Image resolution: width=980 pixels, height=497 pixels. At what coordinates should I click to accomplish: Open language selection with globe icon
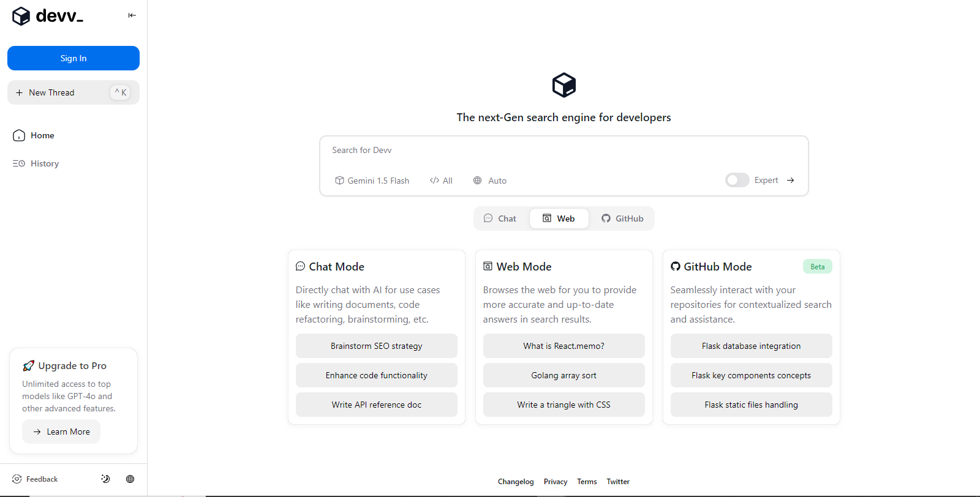[x=130, y=479]
